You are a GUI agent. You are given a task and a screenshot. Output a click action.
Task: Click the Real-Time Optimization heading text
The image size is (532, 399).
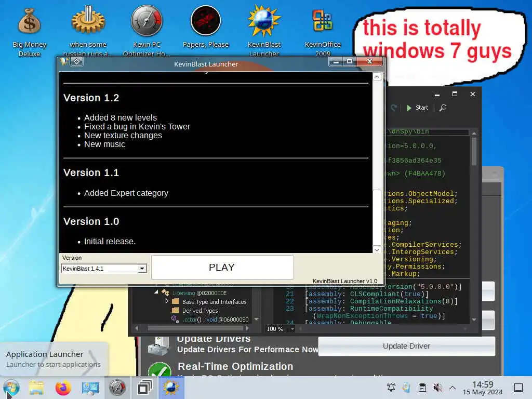point(235,366)
